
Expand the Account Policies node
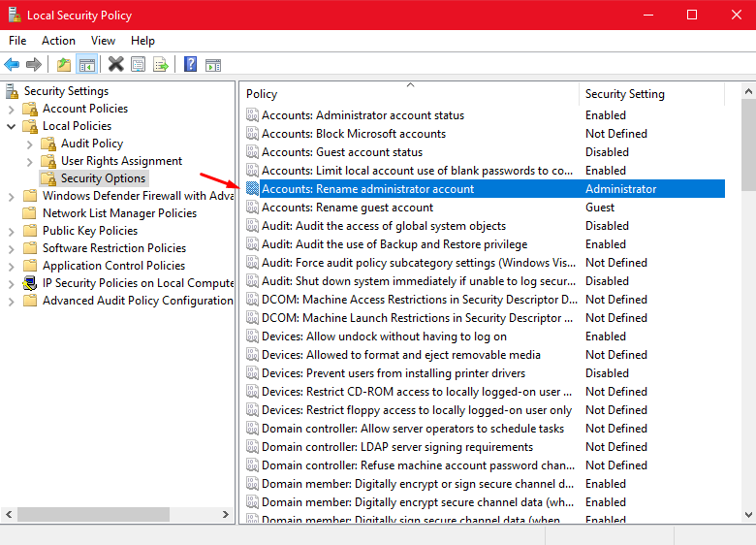11,110
